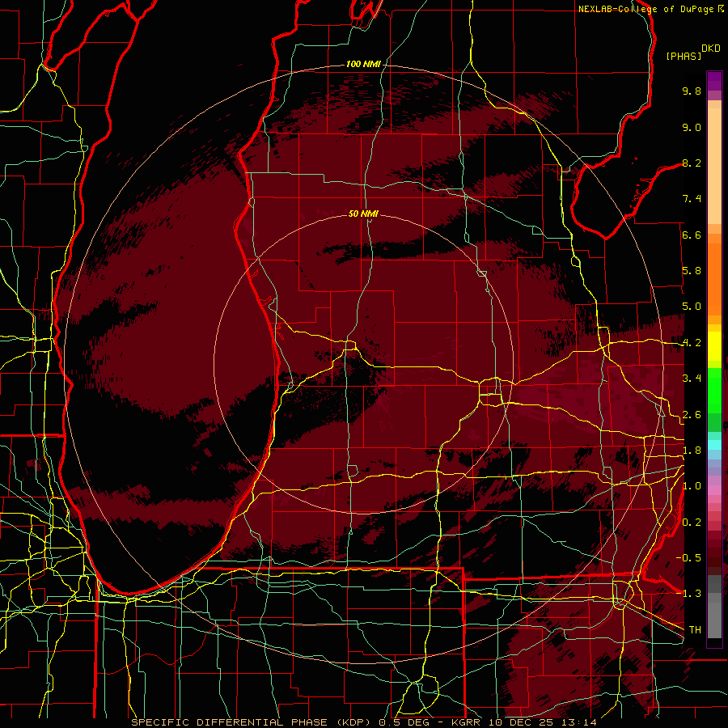Pick the bright green segment of color bar

coord(714,390)
